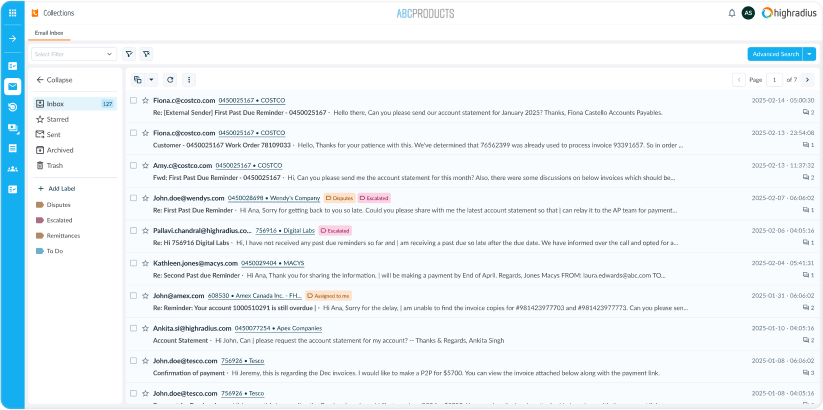Image resolution: width=823 pixels, height=410 pixels.
Task: Click the Assigned to me tag on Amex email
Action: [329, 296]
